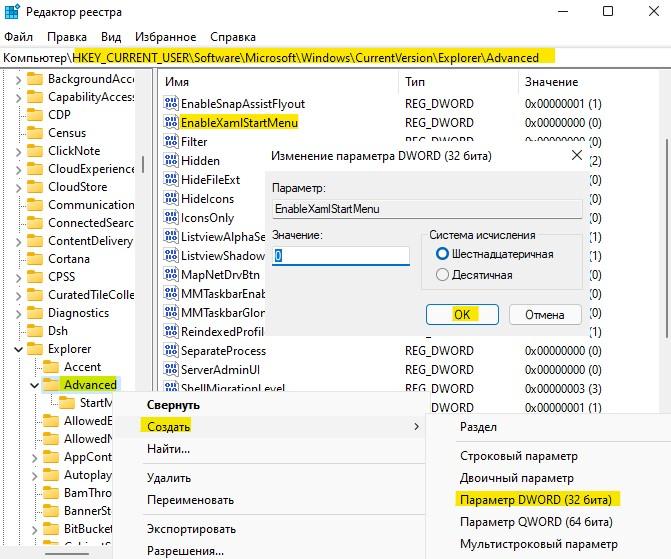Select the EnableSnapAssistFlyout DWORD value icon
The width and height of the screenshot is (671, 559).
tap(171, 104)
